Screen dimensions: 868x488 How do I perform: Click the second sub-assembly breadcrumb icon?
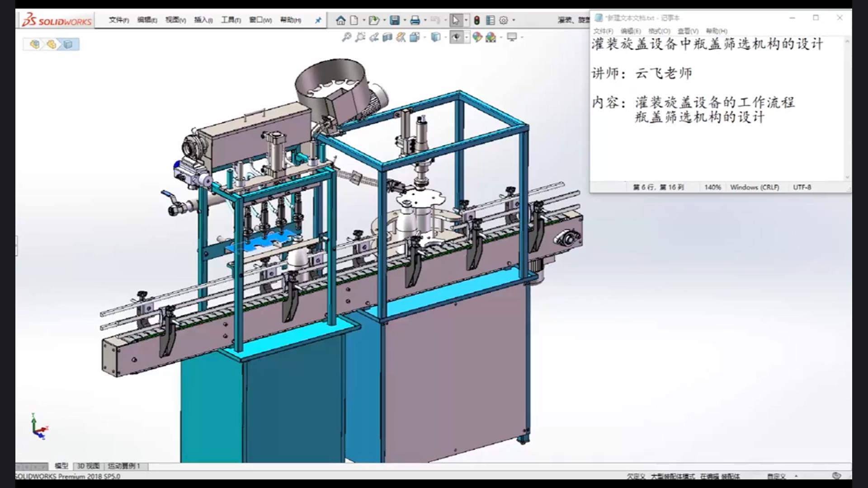pyautogui.click(x=52, y=44)
